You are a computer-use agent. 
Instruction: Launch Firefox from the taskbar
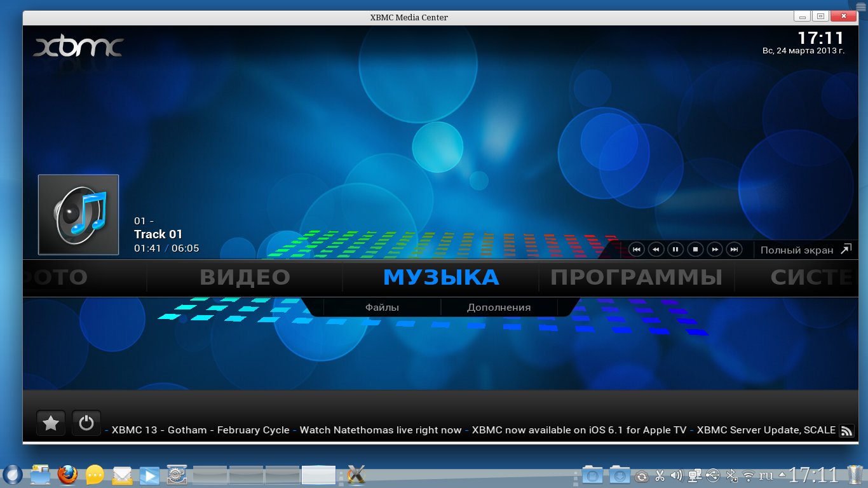tap(67, 475)
